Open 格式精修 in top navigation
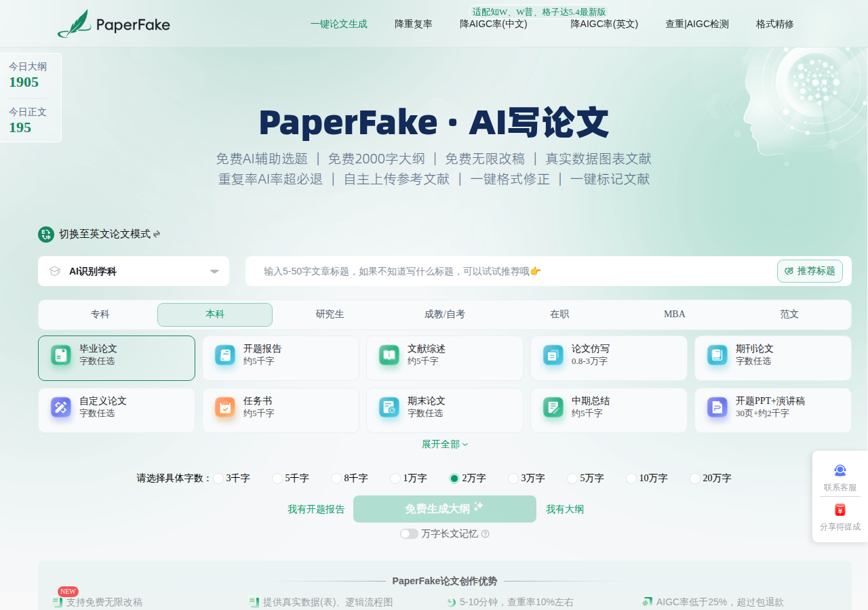Image resolution: width=868 pixels, height=610 pixels. [775, 24]
